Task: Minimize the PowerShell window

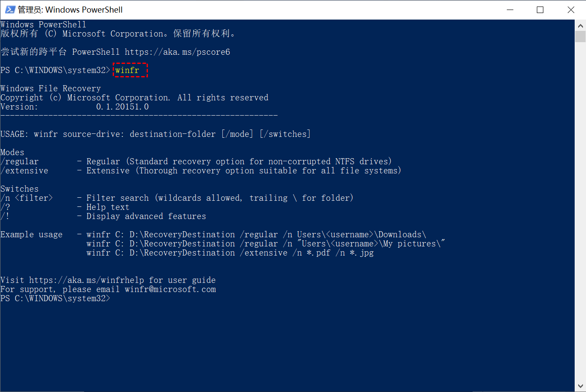Action: tap(510, 10)
